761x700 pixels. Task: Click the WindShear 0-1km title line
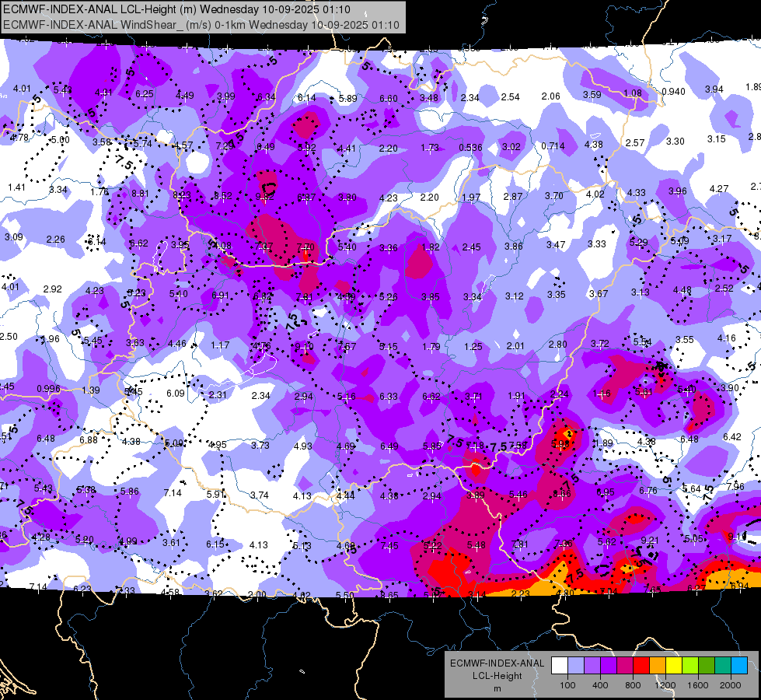(x=201, y=25)
